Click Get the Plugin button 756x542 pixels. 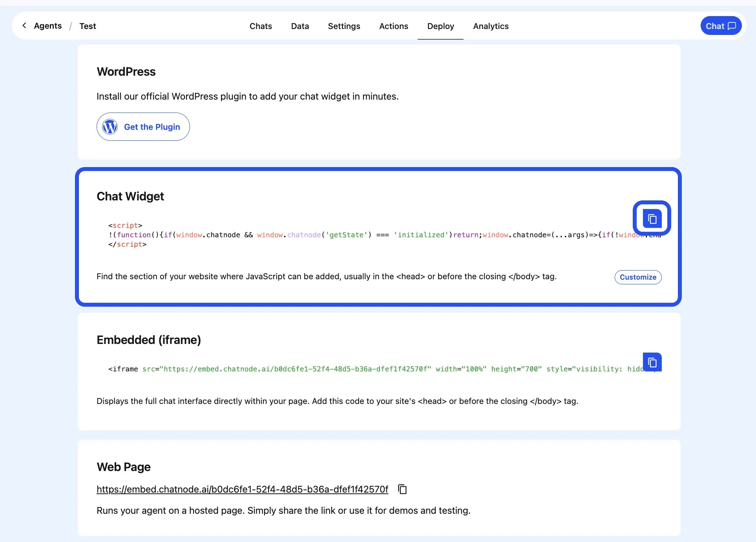[x=143, y=127]
